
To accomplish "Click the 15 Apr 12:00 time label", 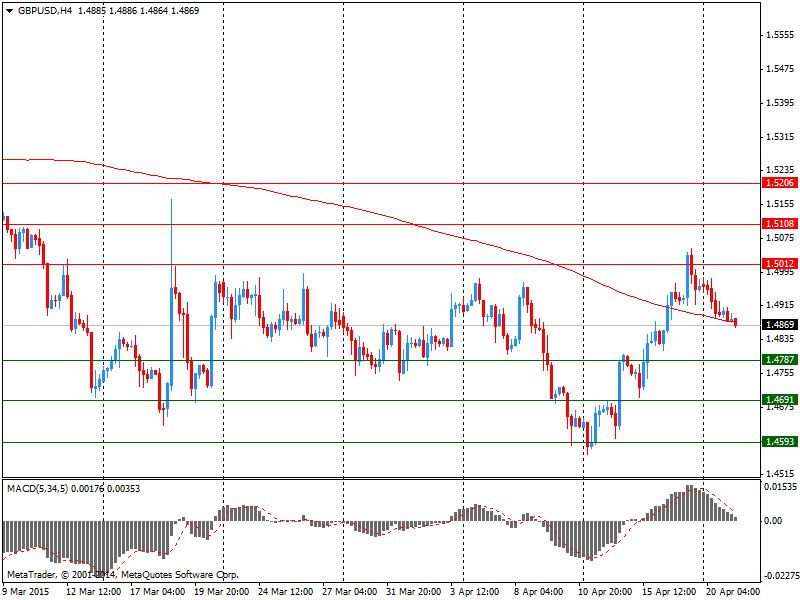I will pyautogui.click(x=669, y=592).
